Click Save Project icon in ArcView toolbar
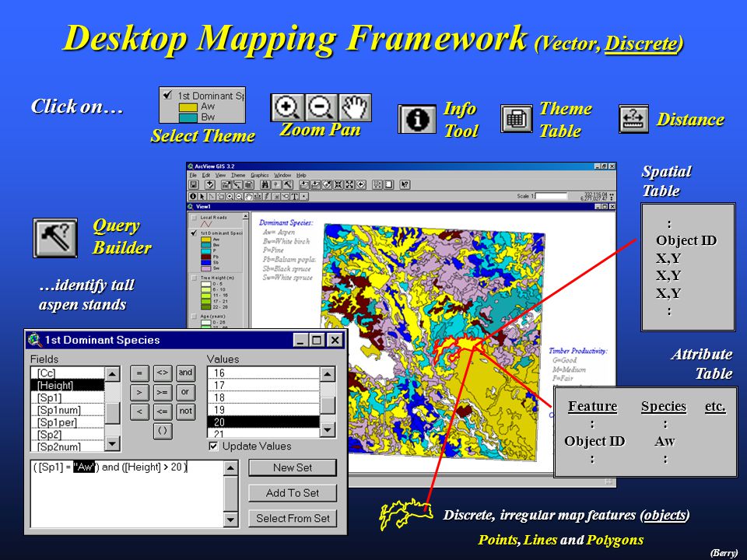 coord(194,185)
